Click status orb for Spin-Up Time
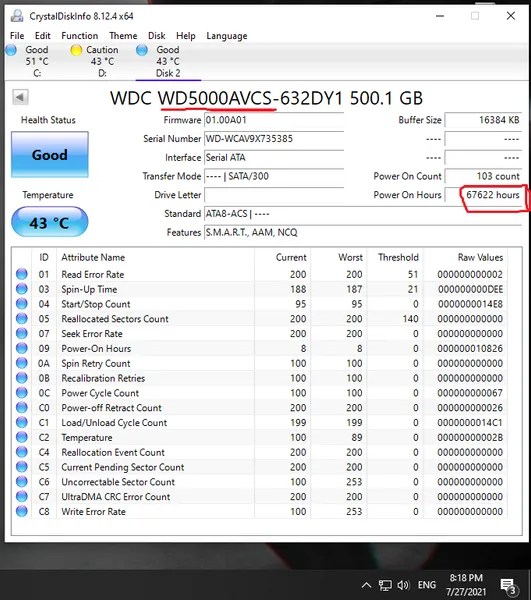The image size is (531, 600). click(22, 289)
